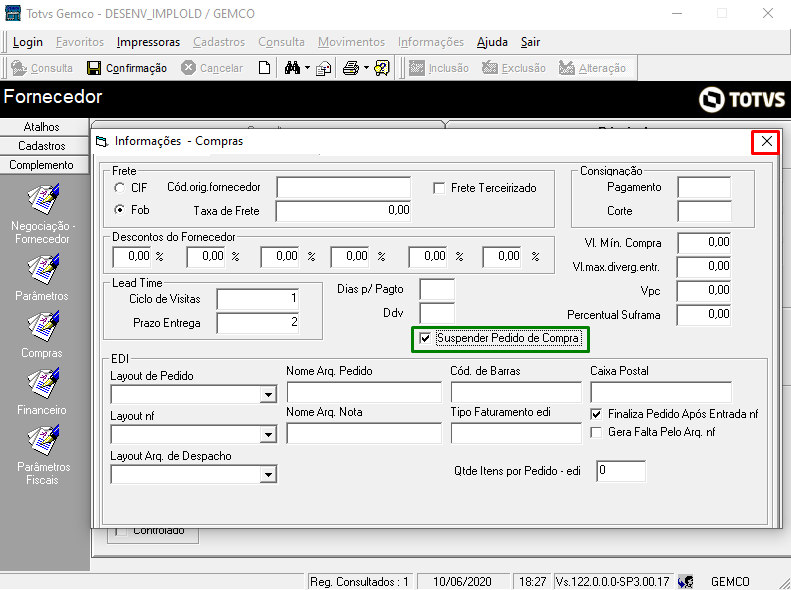Click the Qtde Itens por Pedido - edi field

pos(621,471)
